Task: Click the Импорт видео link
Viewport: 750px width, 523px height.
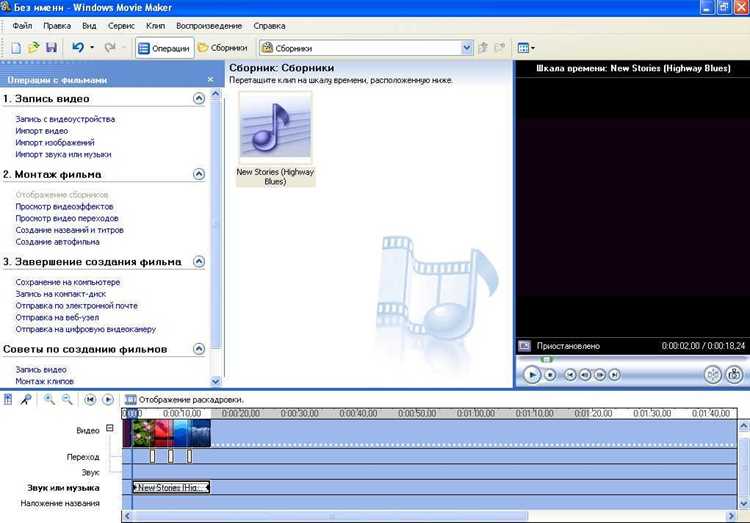Action: [x=42, y=131]
